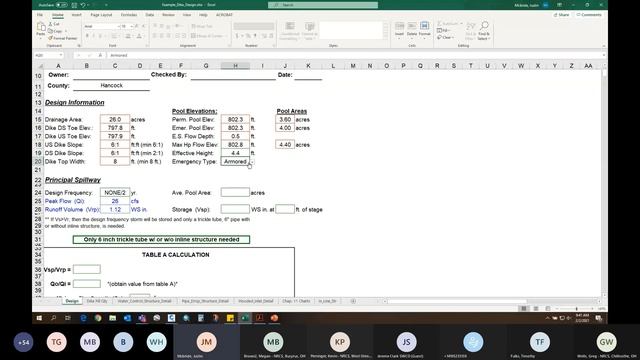The image size is (640, 360).
Task: Click the Dike Top Width cell
Action: 115,162
